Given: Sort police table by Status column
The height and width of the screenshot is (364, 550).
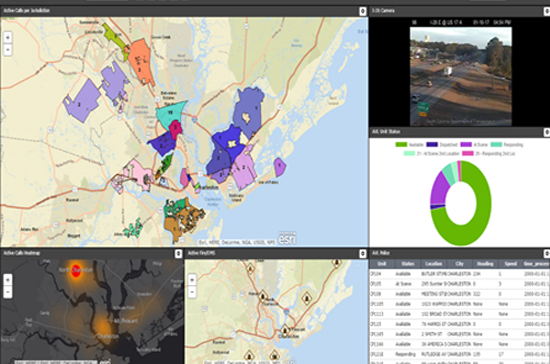Looking at the screenshot, I should click(x=408, y=264).
